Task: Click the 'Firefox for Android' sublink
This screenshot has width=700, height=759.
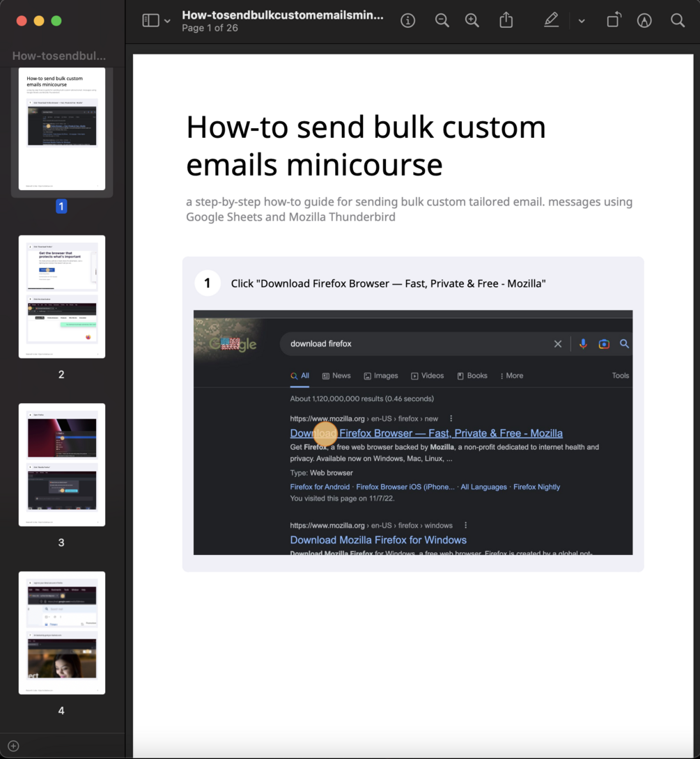Action: click(x=320, y=487)
